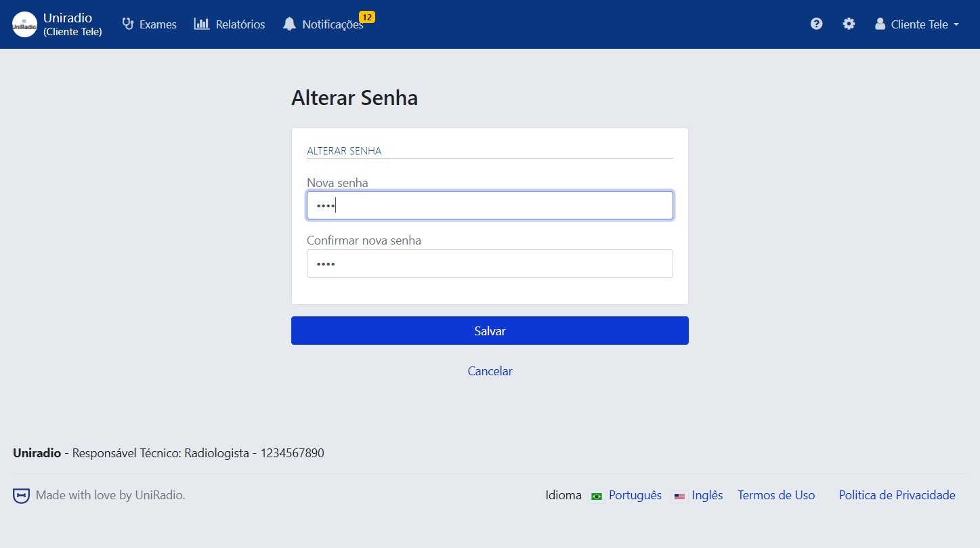This screenshot has height=548, width=980.
Task: Click the Uniradio circular logo
Action: [x=24, y=24]
